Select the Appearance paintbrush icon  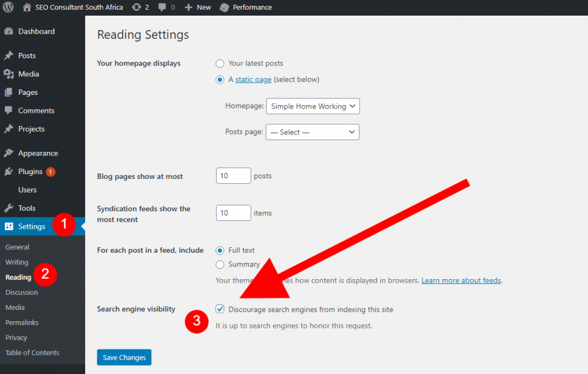click(x=8, y=153)
